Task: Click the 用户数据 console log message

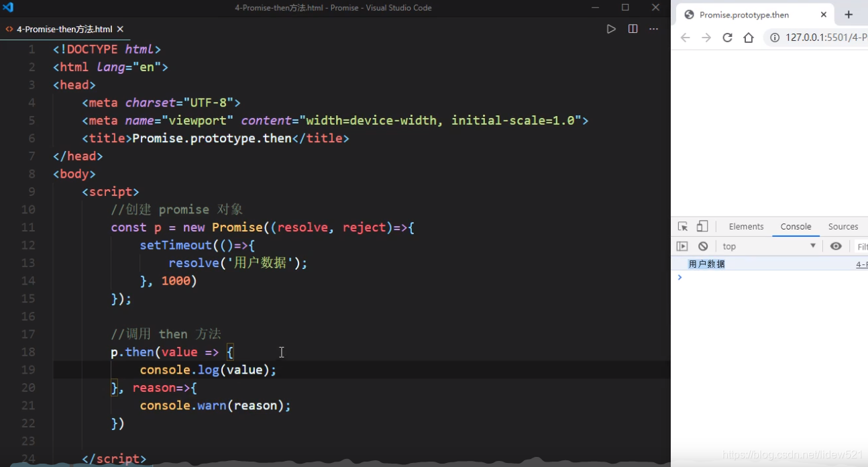Action: (706, 264)
